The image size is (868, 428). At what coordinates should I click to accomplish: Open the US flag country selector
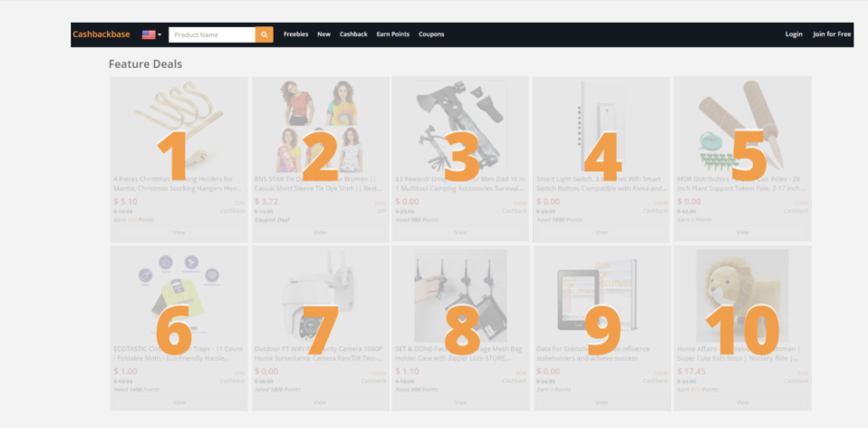[x=151, y=34]
